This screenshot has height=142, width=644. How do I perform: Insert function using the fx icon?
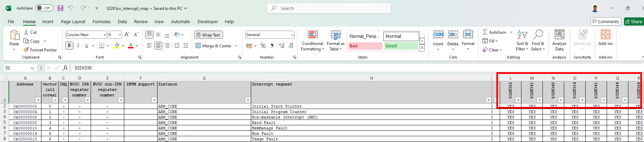66,68
